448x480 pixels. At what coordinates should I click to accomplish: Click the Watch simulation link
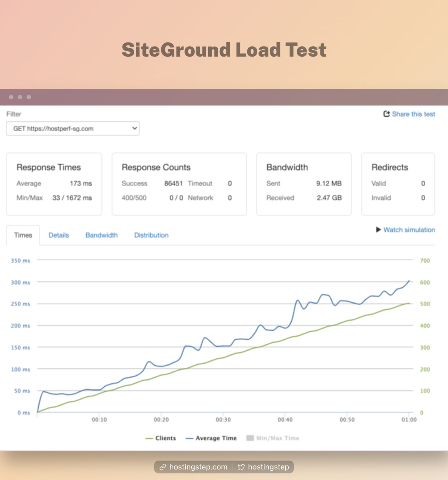click(x=409, y=230)
